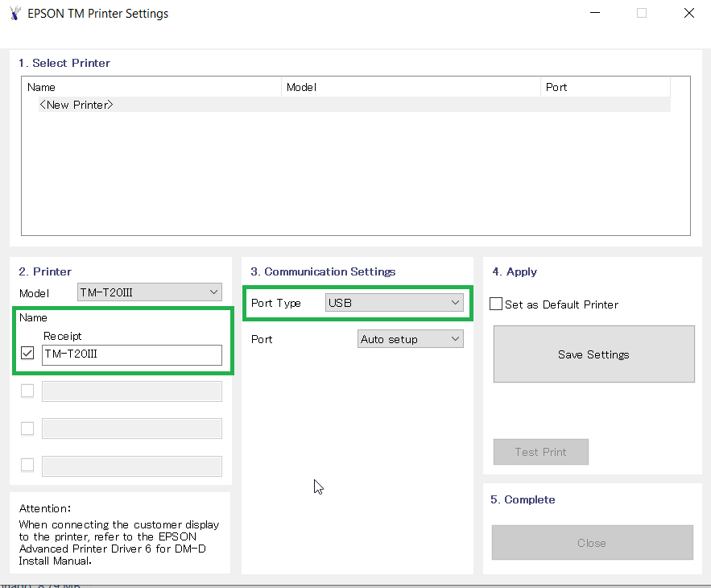
Task: Click the '3. Communication Settings' heading
Action: coord(323,271)
